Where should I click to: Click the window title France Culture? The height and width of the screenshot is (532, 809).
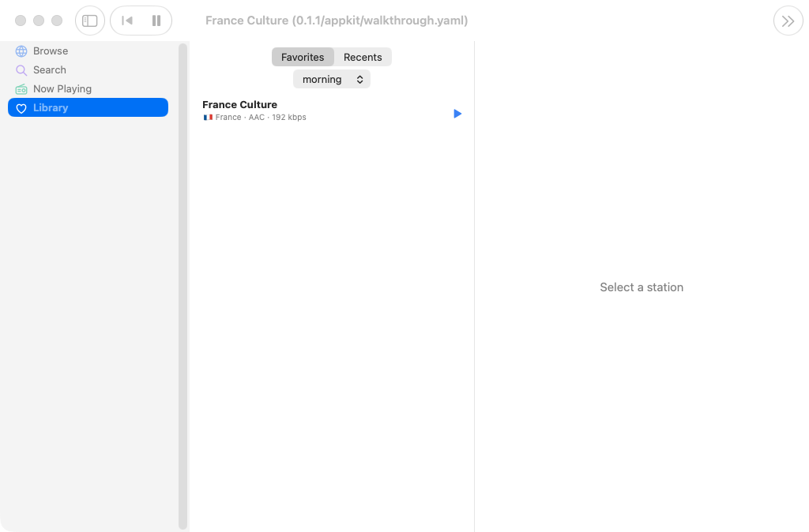tap(337, 21)
